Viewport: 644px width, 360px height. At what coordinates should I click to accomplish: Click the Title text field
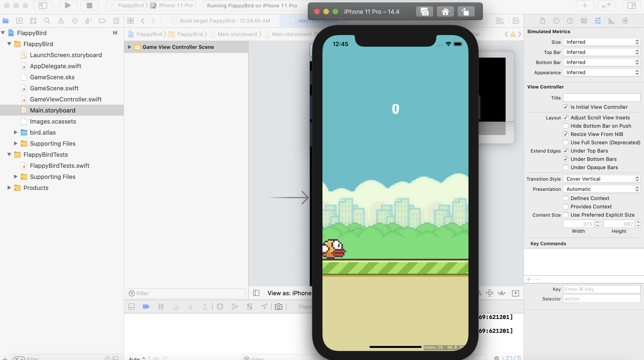(601, 98)
